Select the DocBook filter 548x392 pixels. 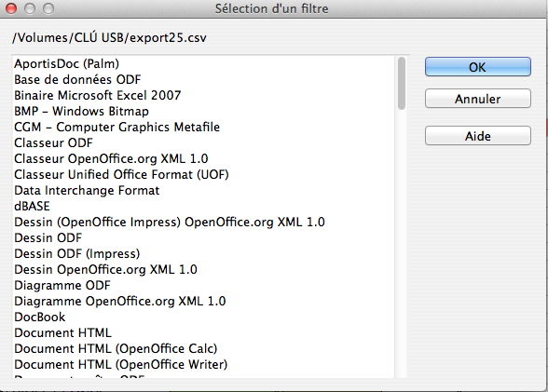(x=39, y=317)
